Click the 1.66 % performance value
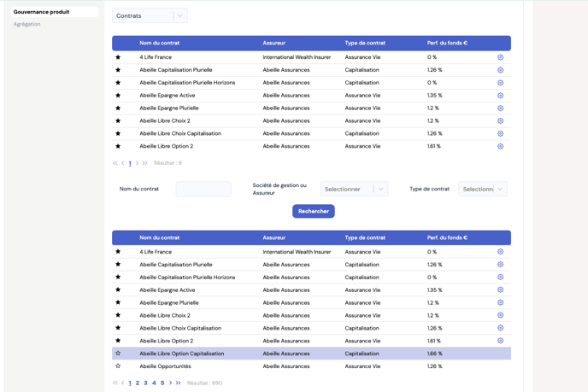Screen dimensions: 588x392 coord(435,354)
